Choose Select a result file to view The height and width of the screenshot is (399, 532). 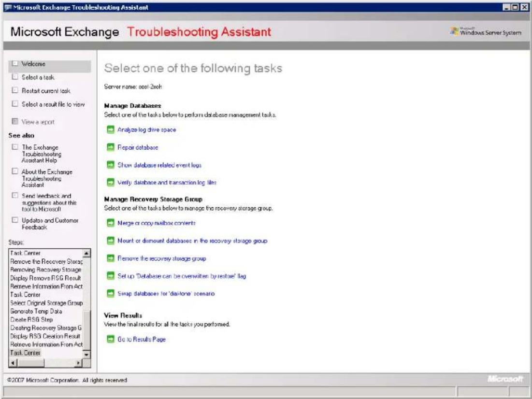(x=53, y=104)
